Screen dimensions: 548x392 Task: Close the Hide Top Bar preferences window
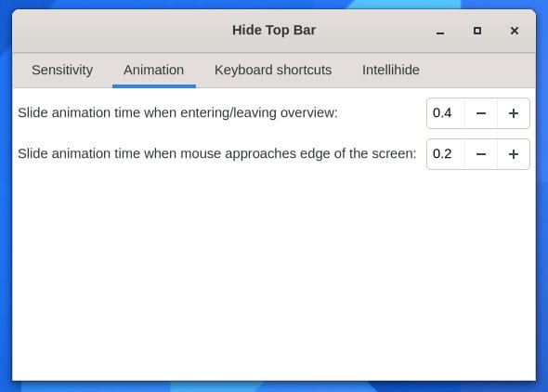(x=515, y=31)
